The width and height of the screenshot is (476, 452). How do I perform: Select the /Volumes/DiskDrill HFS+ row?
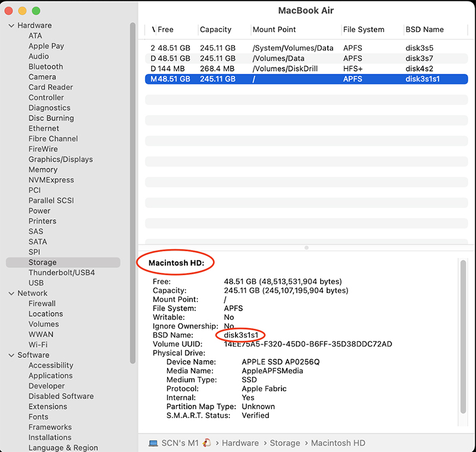[306, 69]
